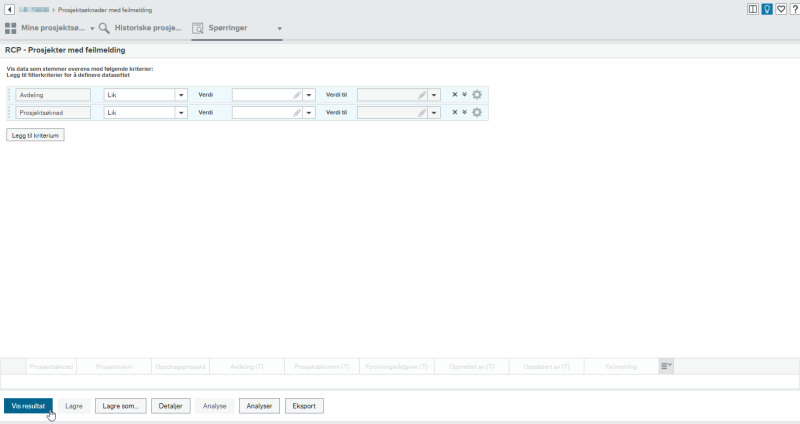Remove the Prosjektsøknad criterion with its X
This screenshot has width=800, height=424.
[455, 112]
